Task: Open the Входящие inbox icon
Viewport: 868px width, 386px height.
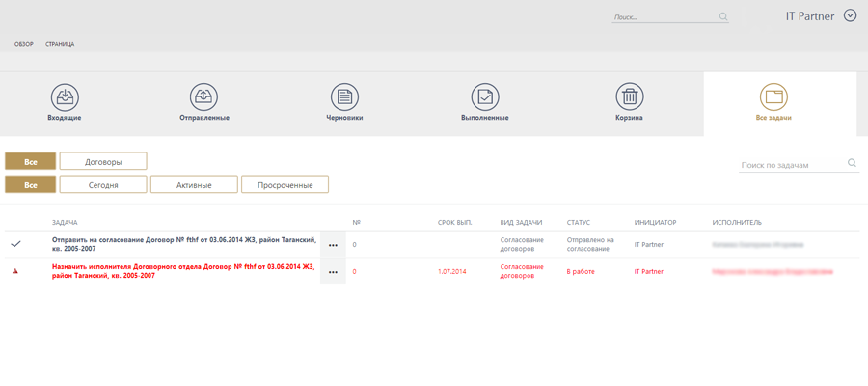Action: [65, 98]
